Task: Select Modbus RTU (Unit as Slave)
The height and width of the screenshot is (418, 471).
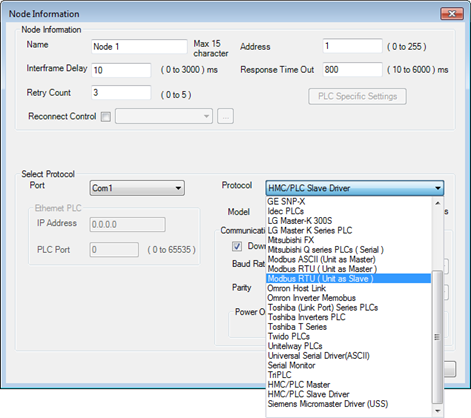Action: (349, 278)
